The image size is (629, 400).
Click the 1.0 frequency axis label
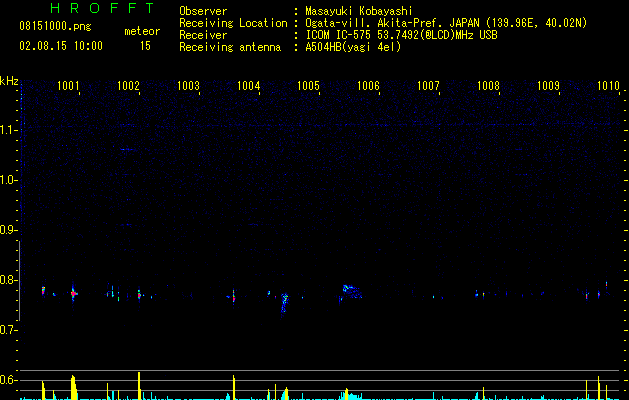coord(8,180)
